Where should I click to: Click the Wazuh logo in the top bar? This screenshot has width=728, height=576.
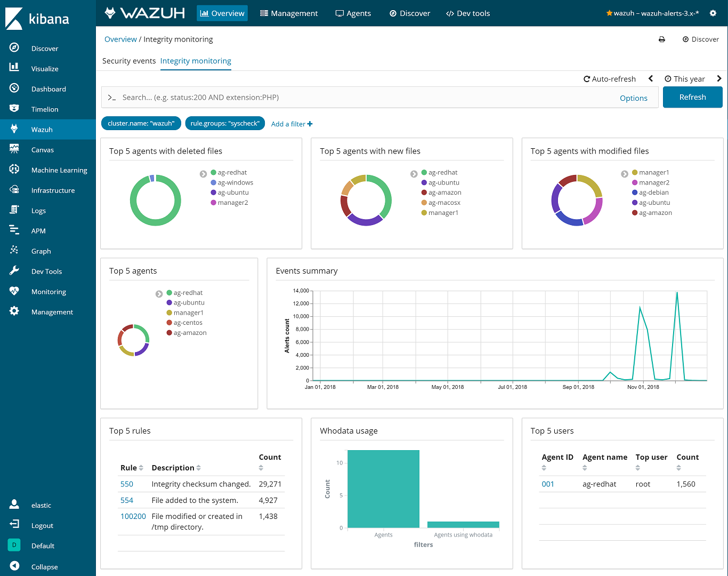point(145,13)
